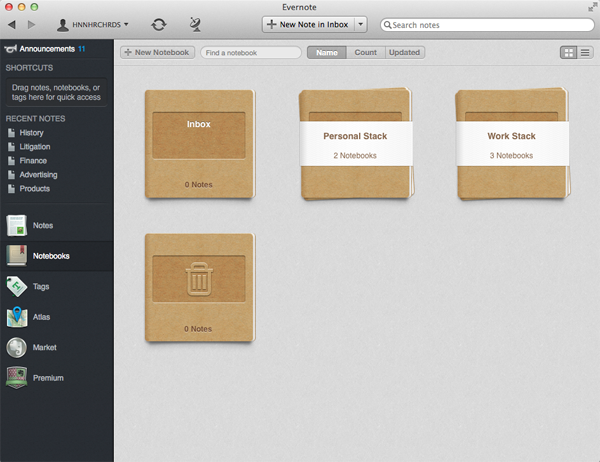This screenshot has height=462, width=600.
Task: Click the Announcements megaphone icon
Action: click(10, 49)
